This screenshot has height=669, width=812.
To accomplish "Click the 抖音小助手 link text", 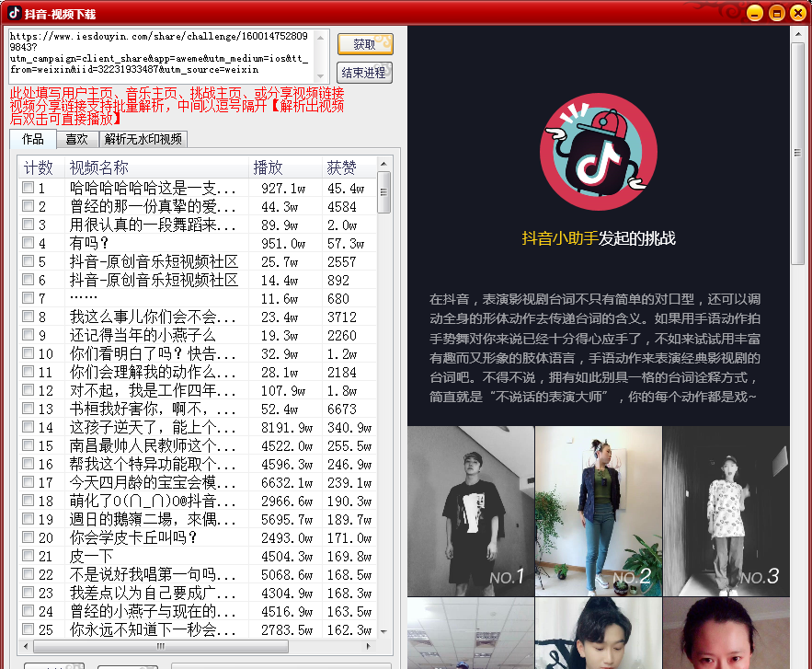I will click(560, 238).
